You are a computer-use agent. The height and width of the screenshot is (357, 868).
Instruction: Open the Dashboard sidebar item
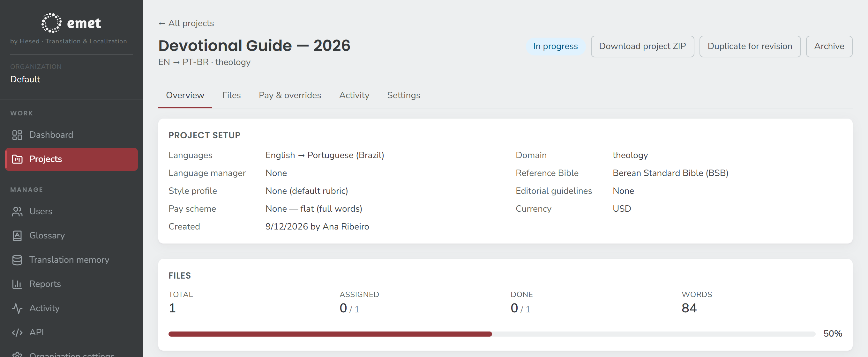[x=71, y=135]
